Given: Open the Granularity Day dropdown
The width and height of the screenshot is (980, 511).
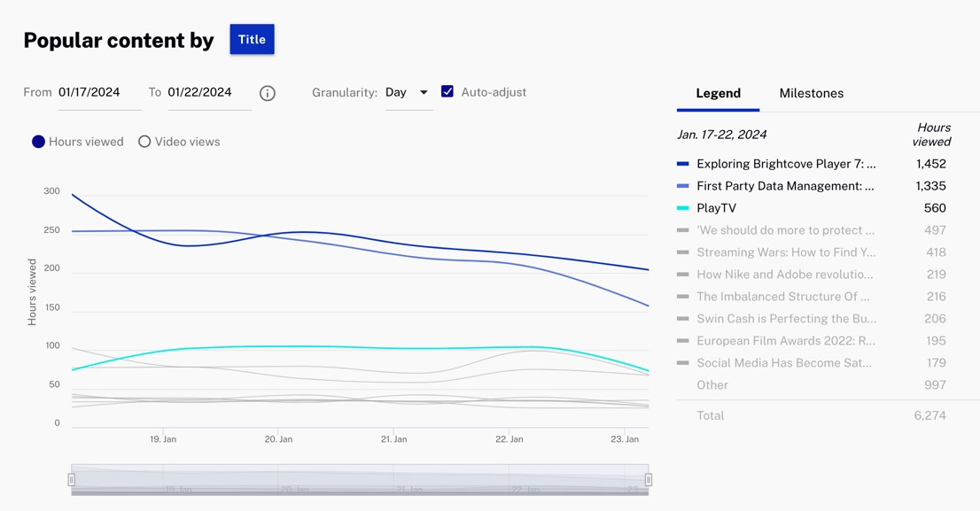Looking at the screenshot, I should tap(408, 92).
